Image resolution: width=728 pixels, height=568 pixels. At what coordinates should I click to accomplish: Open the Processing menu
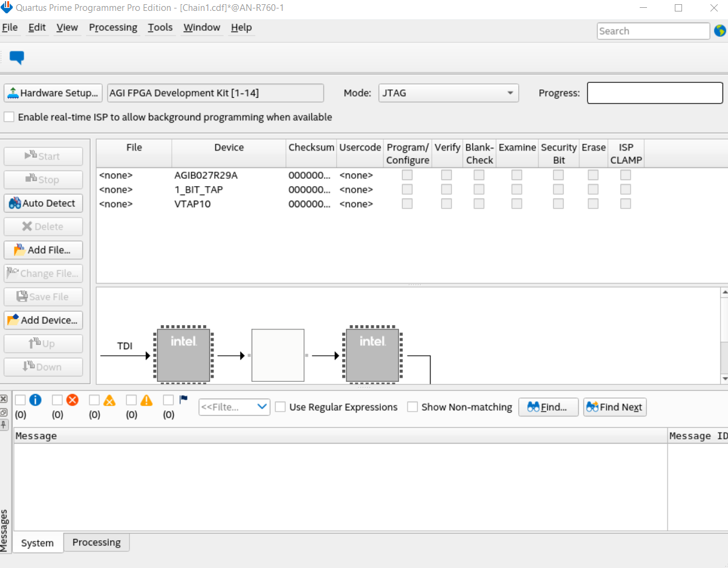pyautogui.click(x=113, y=27)
